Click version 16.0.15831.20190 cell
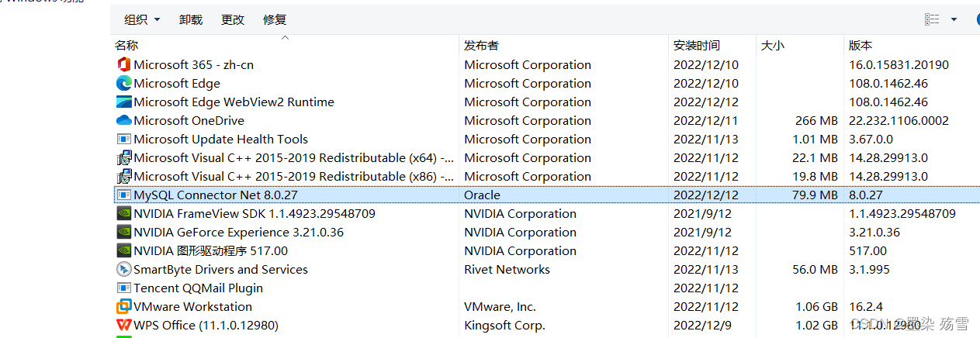The width and height of the screenshot is (980, 338). (899, 64)
